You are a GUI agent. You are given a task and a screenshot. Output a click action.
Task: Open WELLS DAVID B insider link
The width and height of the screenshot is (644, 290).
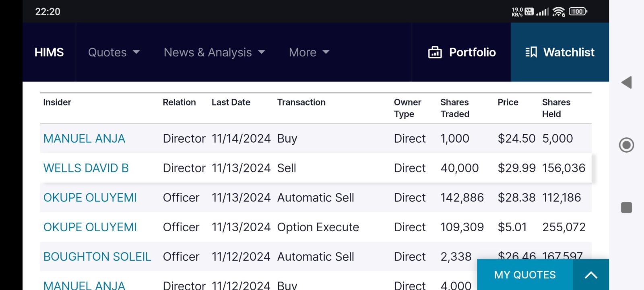click(x=86, y=168)
